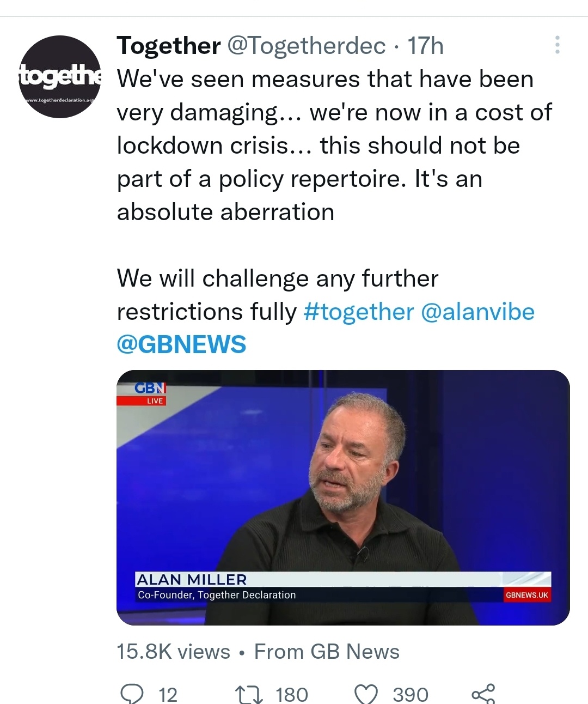Open the three-dot tweet options menu

[x=557, y=45]
